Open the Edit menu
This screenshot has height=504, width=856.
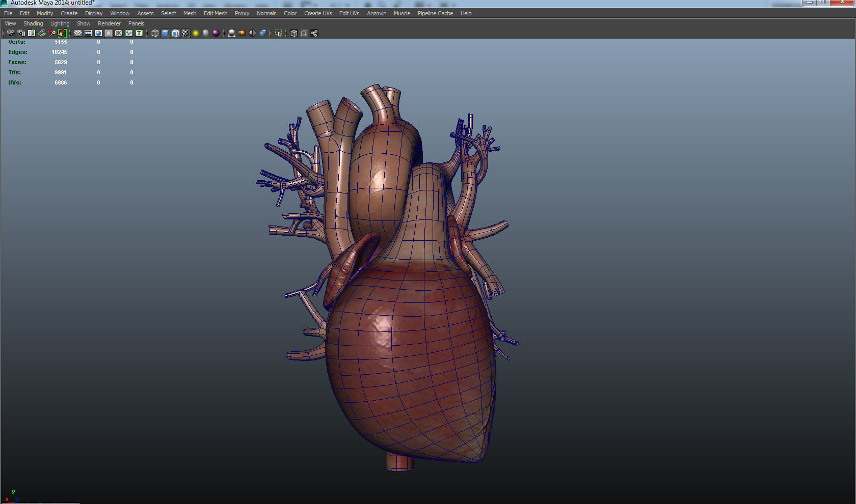(x=24, y=13)
